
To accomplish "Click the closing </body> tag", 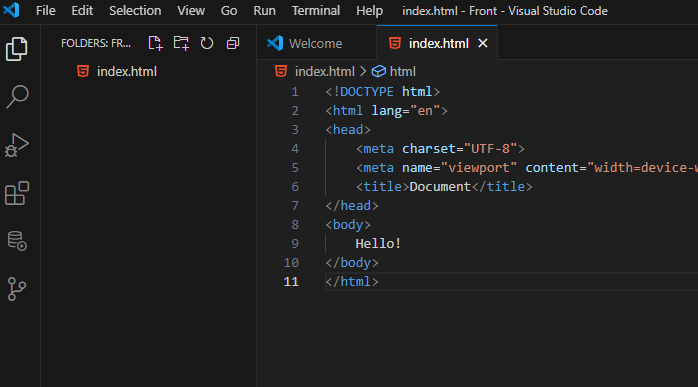I will point(352,263).
